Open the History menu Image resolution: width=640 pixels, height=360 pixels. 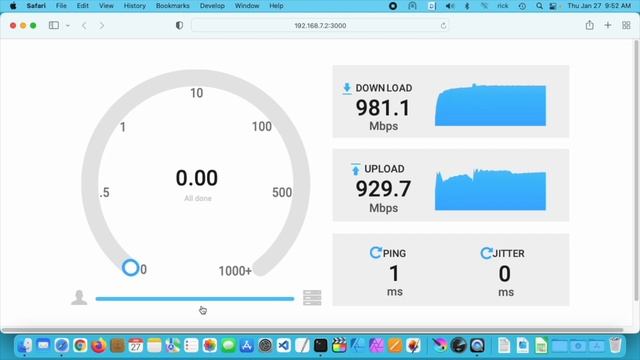pos(134,6)
